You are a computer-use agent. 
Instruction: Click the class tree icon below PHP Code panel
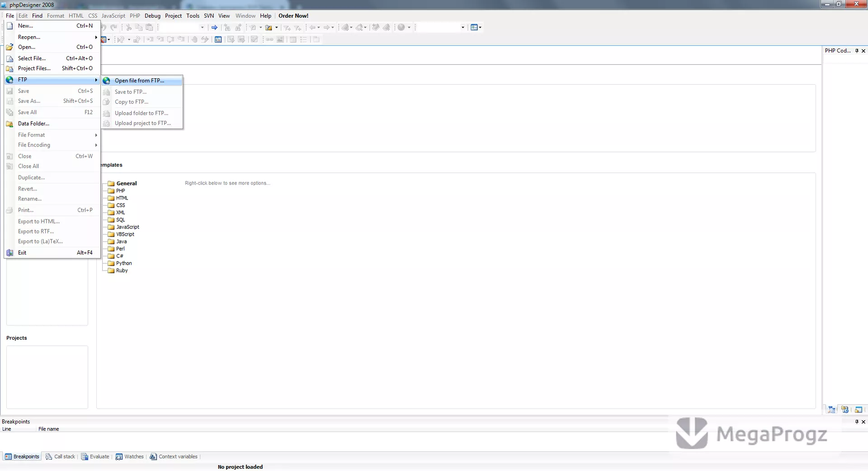(832, 409)
